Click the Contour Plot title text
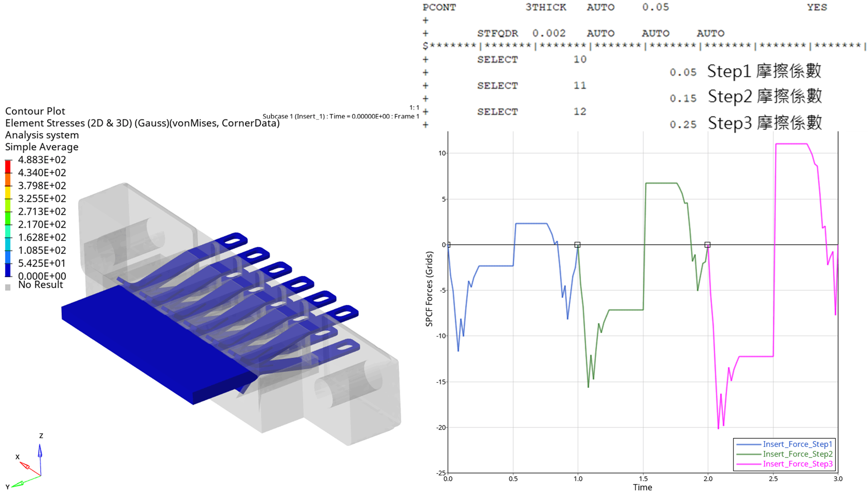 click(x=35, y=111)
